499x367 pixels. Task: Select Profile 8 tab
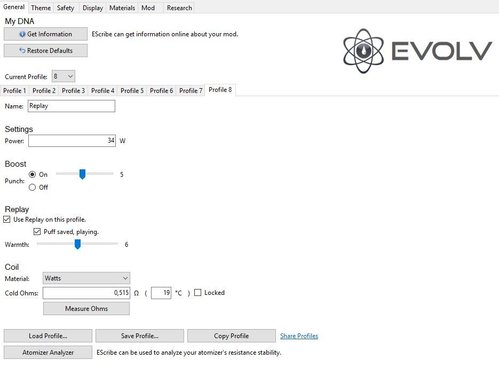click(220, 90)
